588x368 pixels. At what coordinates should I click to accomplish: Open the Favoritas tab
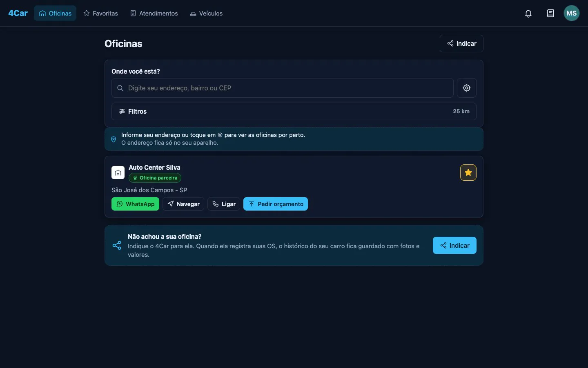101,13
